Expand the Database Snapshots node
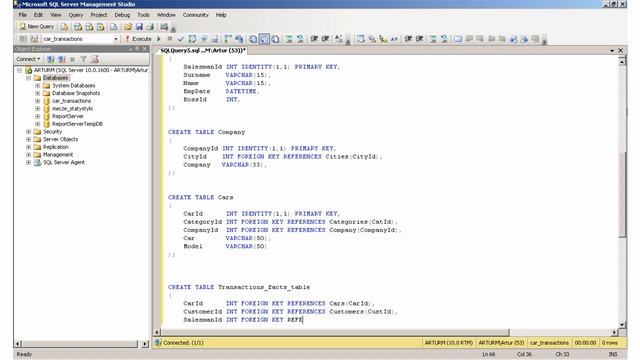 [38, 93]
